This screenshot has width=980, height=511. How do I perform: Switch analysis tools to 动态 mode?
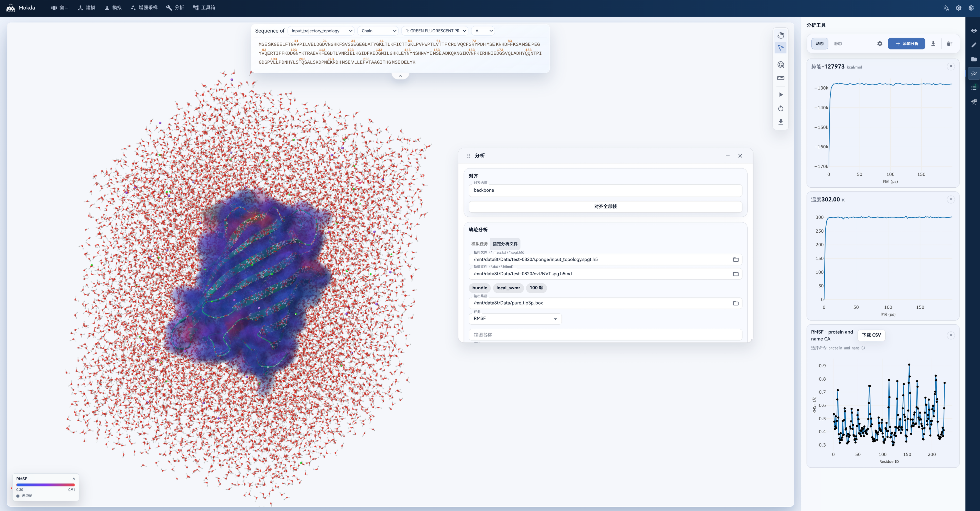point(820,44)
